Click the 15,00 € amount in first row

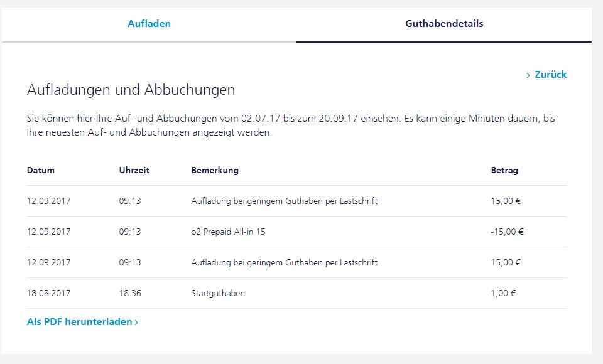(506, 201)
